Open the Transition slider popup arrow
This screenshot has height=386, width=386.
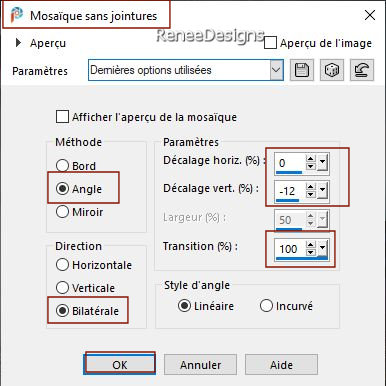(322, 249)
